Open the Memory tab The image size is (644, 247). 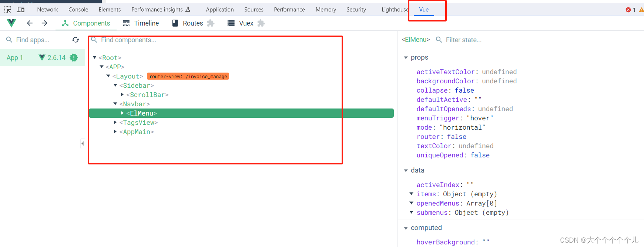point(326,10)
